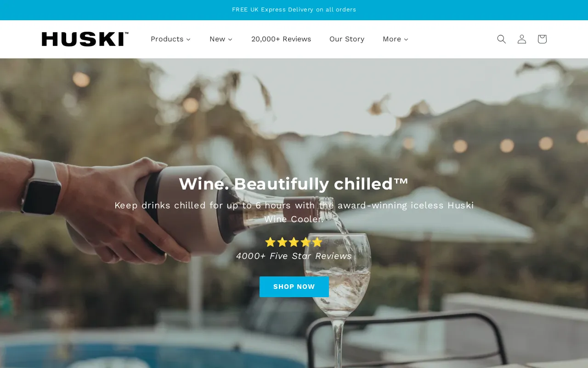
Task: Go to 20,000+ Reviews page
Action: tap(281, 39)
